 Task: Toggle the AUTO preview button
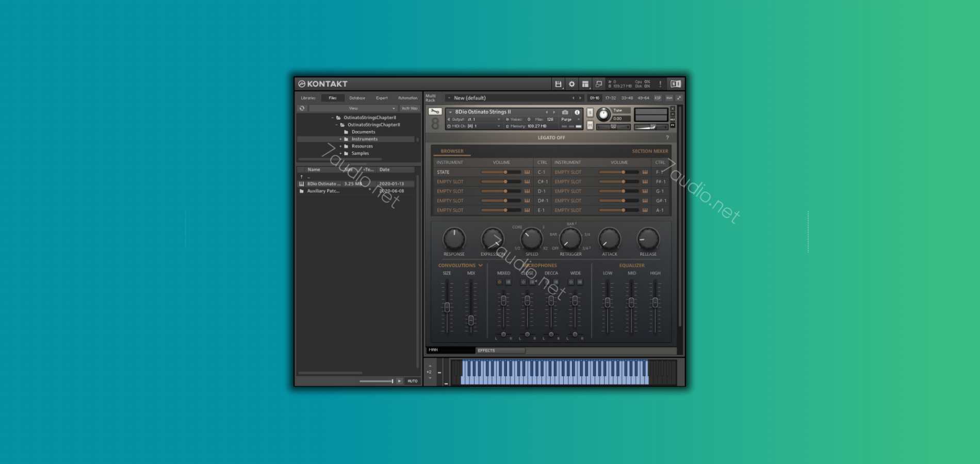coord(413,381)
